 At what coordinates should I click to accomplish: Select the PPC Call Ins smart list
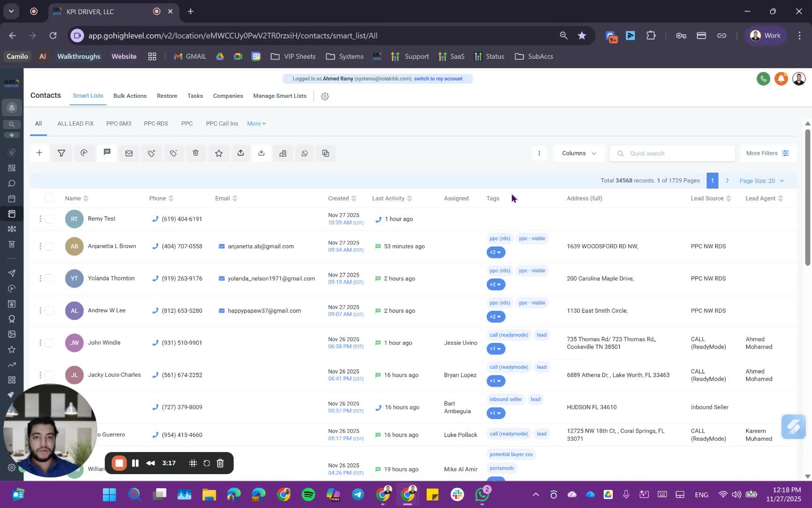(x=222, y=123)
